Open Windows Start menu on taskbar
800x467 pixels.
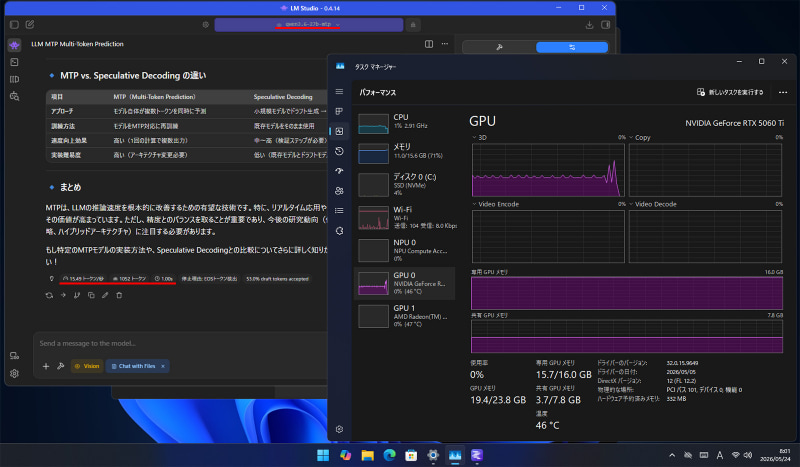323,455
